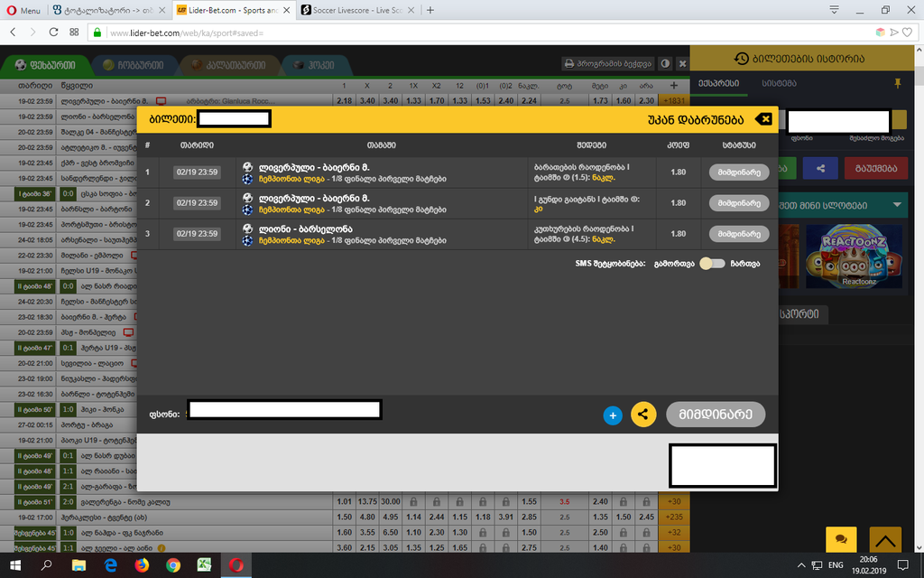Screen dimensions: 924x578
Task: Click მიმდინარე status in row 2
Action: click(x=739, y=203)
